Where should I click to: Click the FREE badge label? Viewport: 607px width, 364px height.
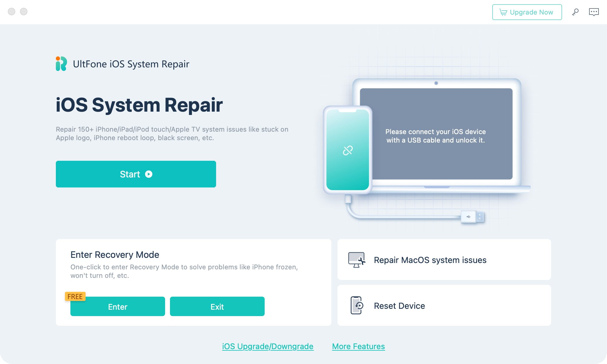pos(75,296)
